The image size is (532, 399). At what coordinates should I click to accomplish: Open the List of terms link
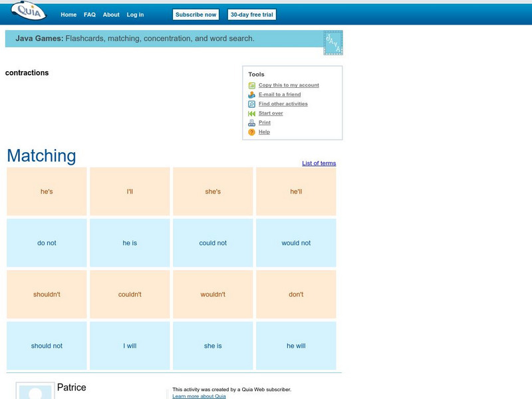(318, 163)
